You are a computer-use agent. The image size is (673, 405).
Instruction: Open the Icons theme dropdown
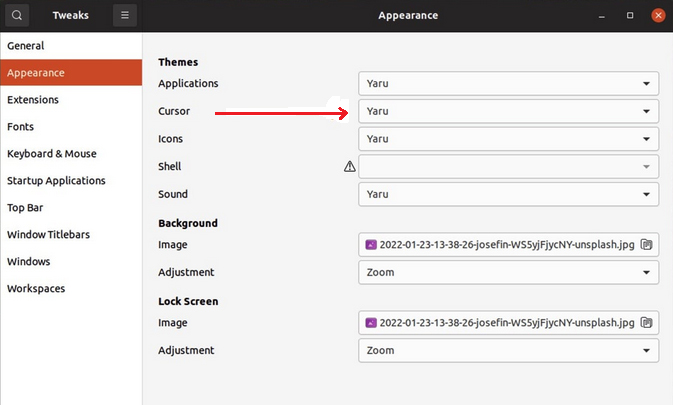509,139
